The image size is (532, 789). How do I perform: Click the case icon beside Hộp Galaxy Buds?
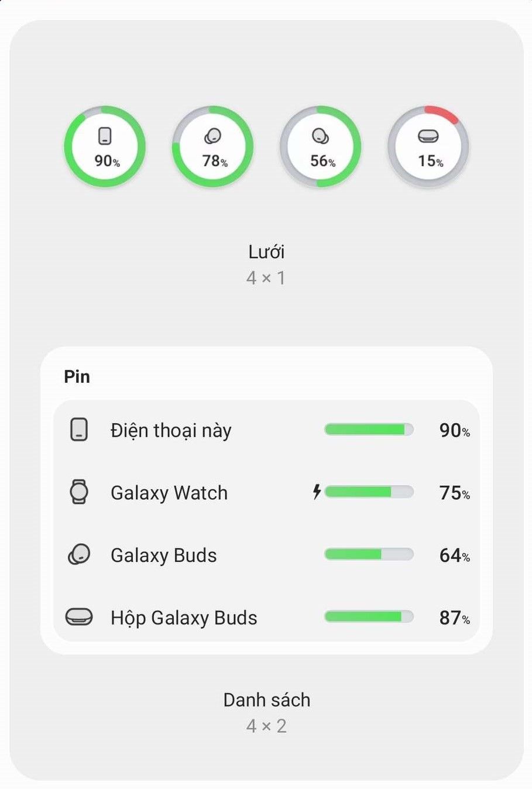click(79, 616)
